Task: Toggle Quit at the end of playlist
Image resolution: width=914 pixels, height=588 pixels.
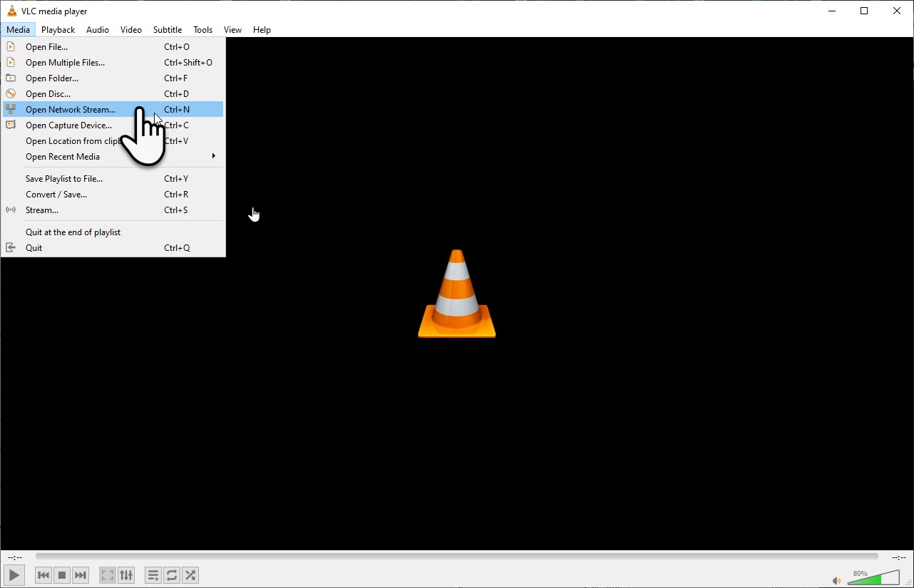Action: point(113,232)
